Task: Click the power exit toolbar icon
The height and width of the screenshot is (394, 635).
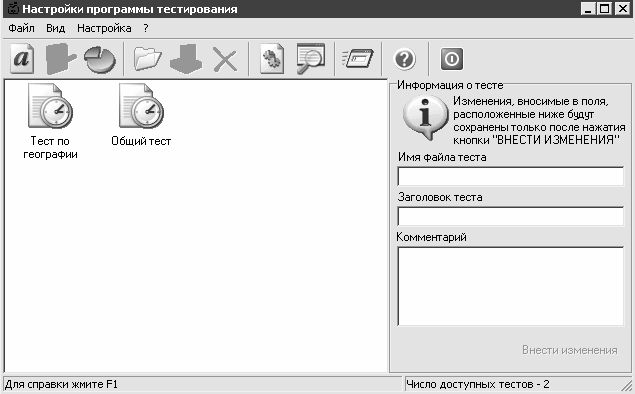Action: pos(452,59)
